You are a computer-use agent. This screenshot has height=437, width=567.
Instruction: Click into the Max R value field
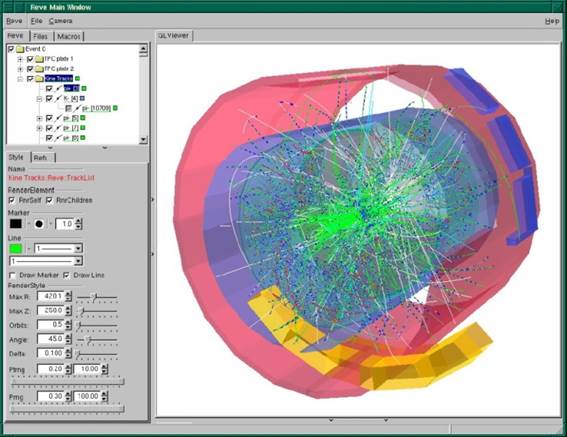(51, 296)
